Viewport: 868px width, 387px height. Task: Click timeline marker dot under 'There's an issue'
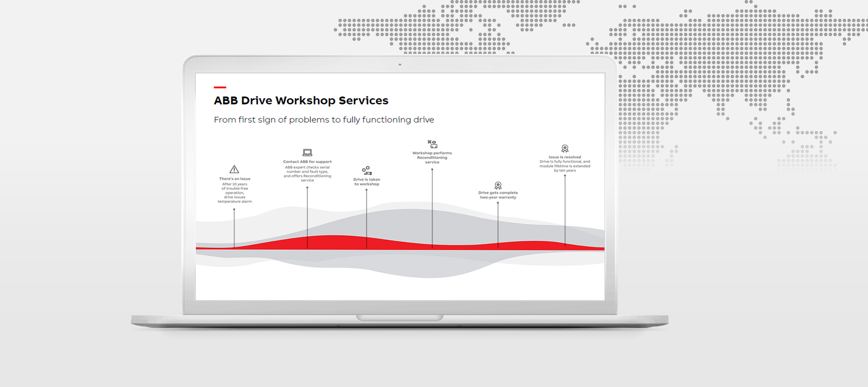click(234, 209)
